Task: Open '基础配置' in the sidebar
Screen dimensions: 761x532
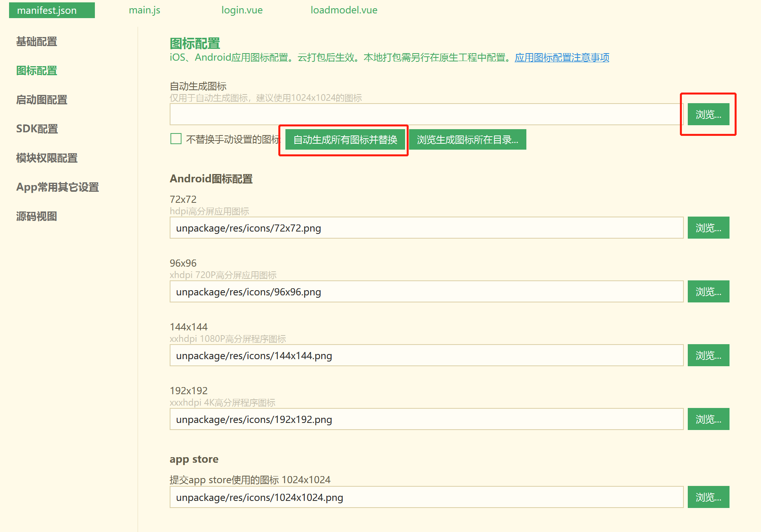Action: click(37, 42)
